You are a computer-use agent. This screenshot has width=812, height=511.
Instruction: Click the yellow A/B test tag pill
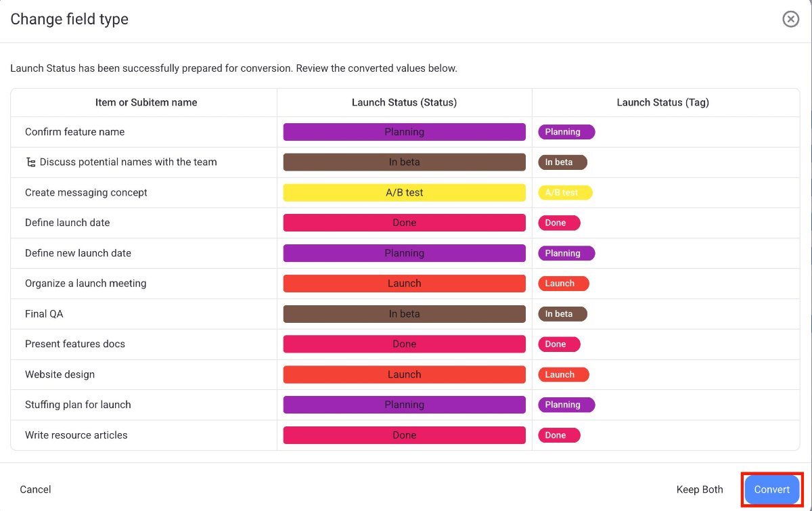point(564,193)
